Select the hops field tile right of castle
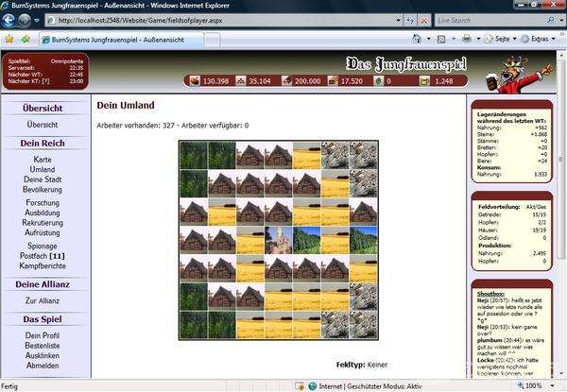The width and height of the screenshot is (567, 392). pos(306,240)
